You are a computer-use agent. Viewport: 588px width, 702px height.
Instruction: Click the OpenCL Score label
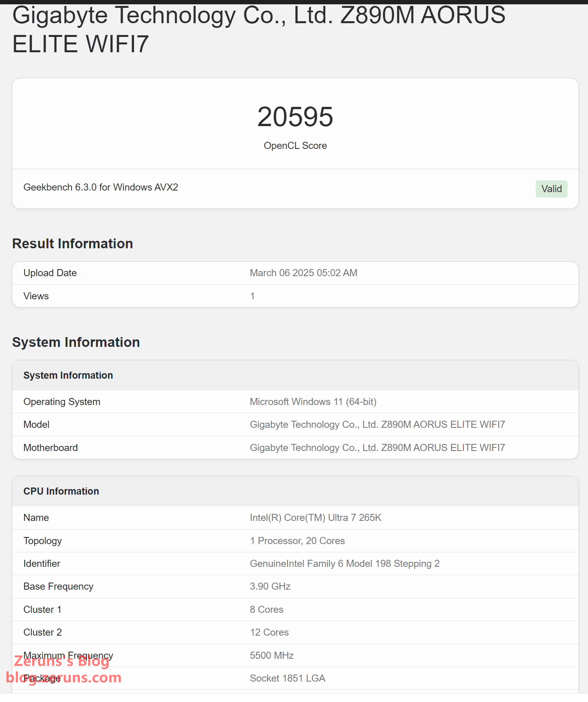click(x=295, y=146)
